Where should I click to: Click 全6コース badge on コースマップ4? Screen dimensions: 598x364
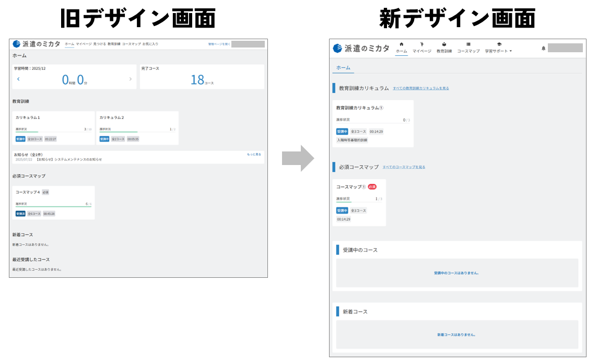[x=34, y=214]
